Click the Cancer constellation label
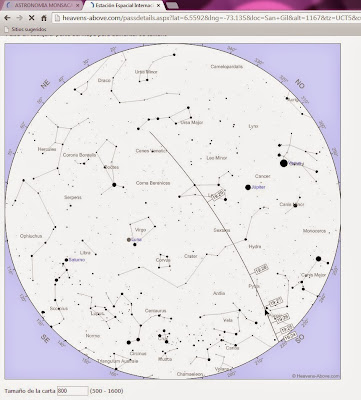Image resolution: width=361 pixels, height=400 pixels. pos(263,176)
